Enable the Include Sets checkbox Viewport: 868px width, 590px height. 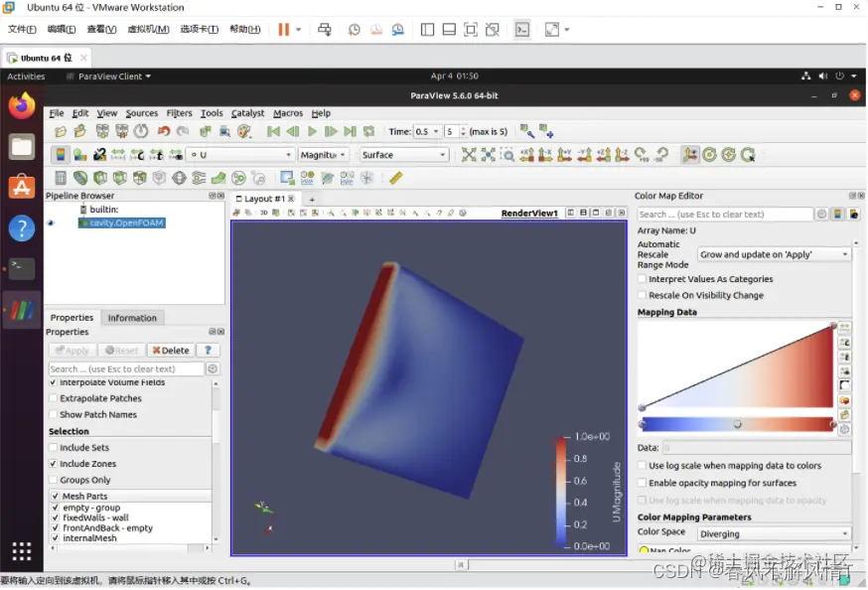click(54, 447)
